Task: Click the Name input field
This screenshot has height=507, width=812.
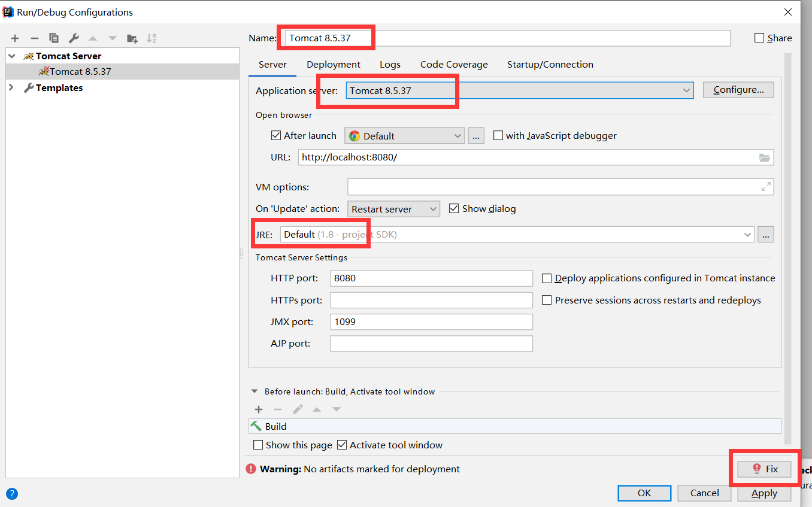Action: [x=508, y=38]
